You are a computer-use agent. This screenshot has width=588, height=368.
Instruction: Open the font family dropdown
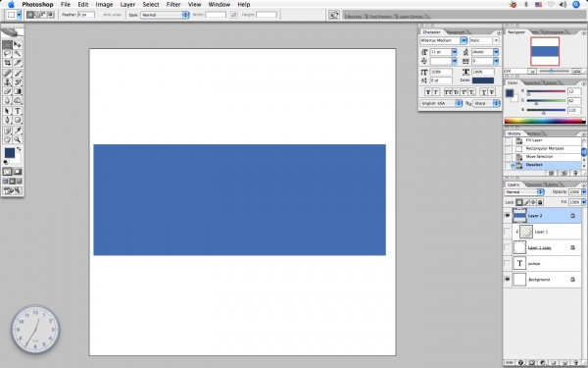(x=464, y=40)
